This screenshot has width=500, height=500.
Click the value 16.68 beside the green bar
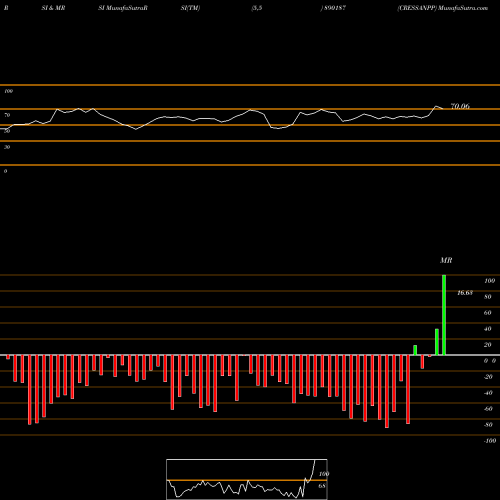[x=465, y=293]
